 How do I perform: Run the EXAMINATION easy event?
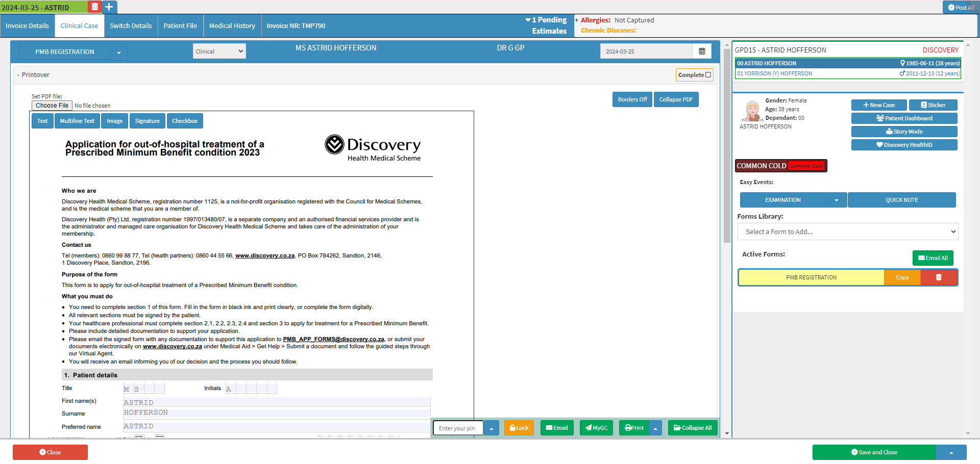click(783, 200)
